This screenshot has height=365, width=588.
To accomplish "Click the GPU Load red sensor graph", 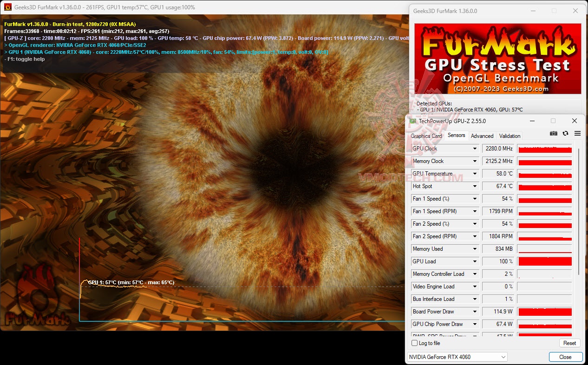I will [x=544, y=261].
